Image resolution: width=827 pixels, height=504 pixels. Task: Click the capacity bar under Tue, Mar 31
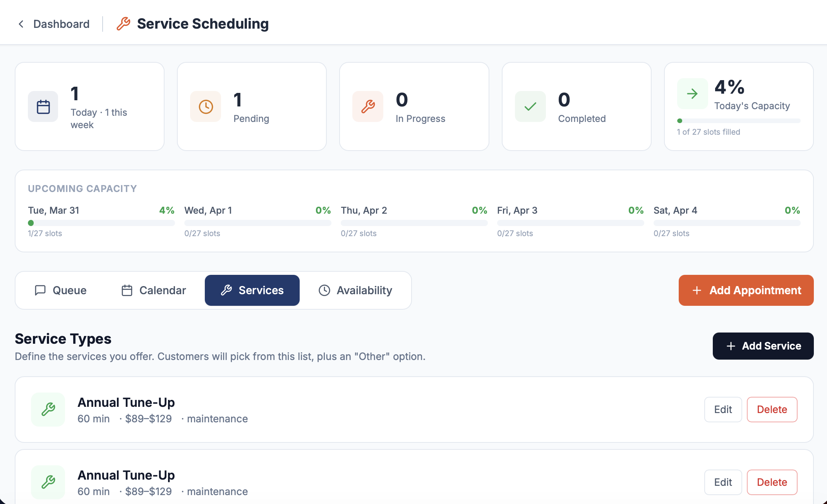101,223
